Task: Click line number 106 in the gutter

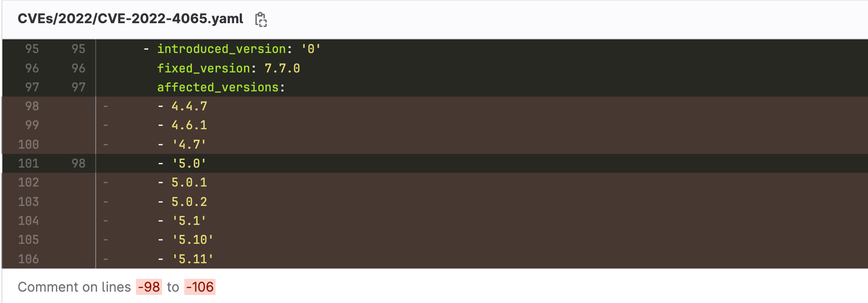Action: pos(28,259)
